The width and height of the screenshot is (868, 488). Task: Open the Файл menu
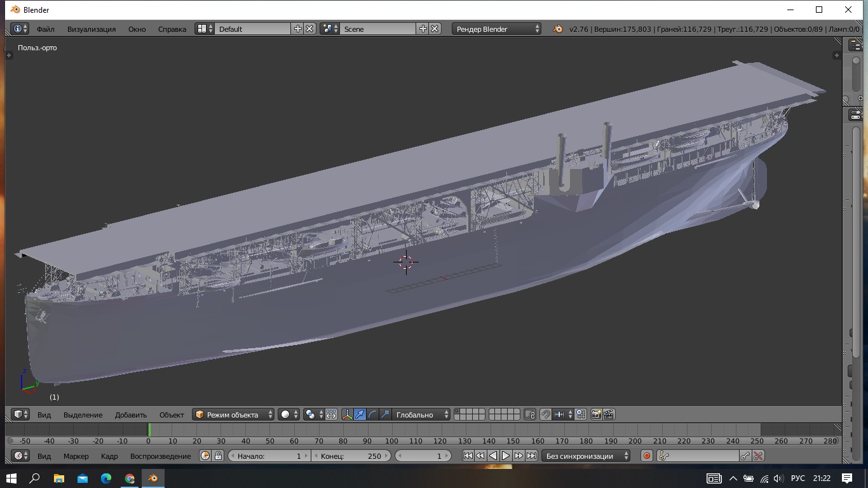tap(45, 29)
